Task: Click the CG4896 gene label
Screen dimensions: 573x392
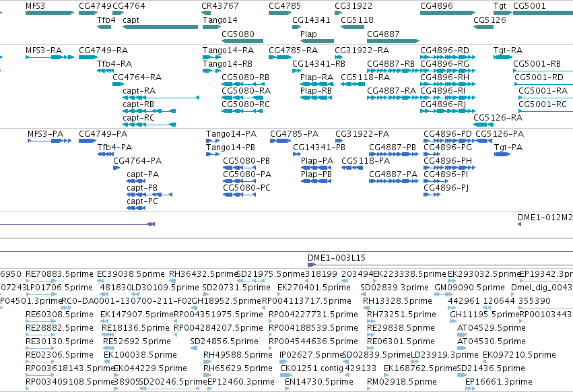Action: [436, 6]
